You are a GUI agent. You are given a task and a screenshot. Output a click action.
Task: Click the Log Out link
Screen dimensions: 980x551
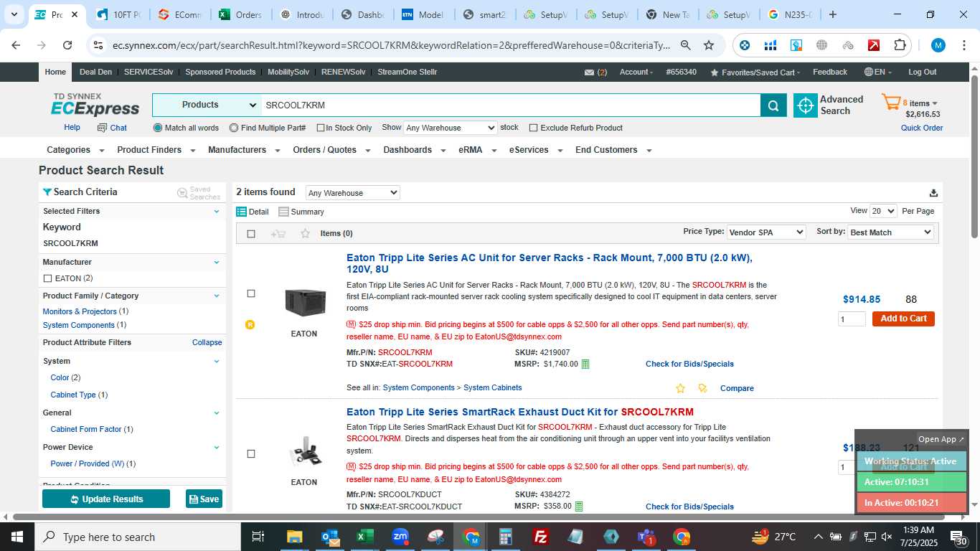[x=922, y=72]
